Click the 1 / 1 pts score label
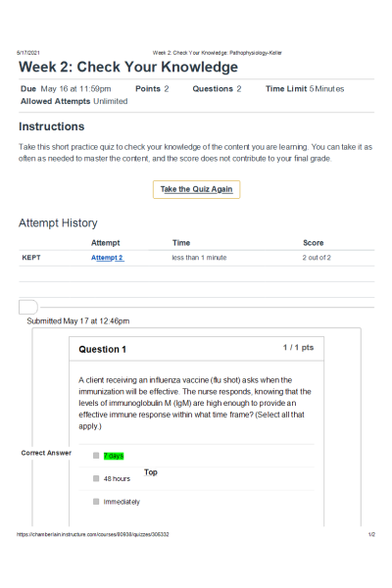The height and width of the screenshot is (588, 392). [x=298, y=348]
